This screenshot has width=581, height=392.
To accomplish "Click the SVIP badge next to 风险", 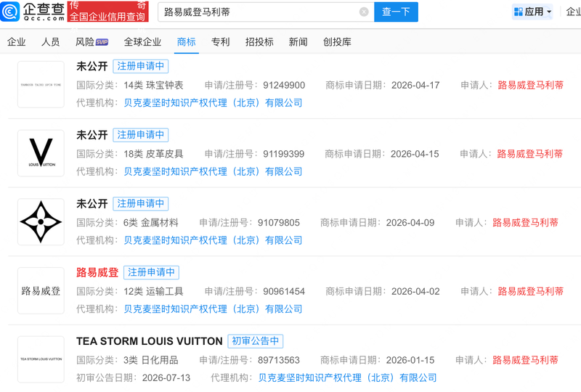I will (102, 42).
